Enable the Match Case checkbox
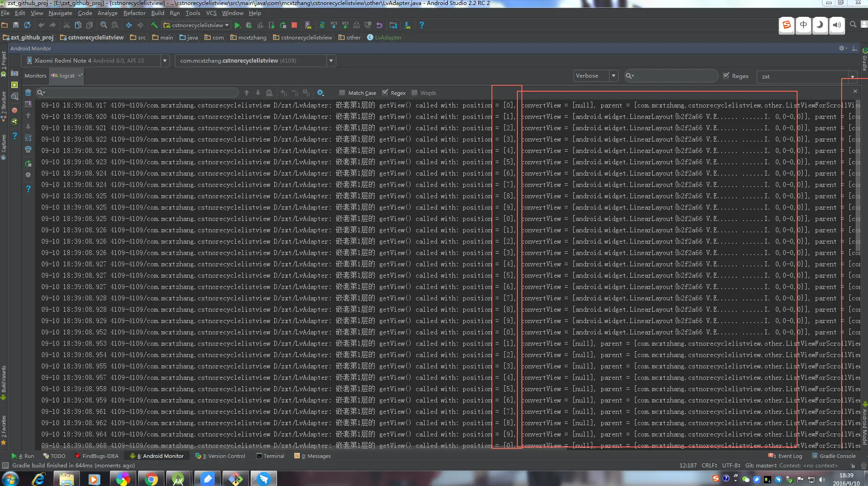 (342, 93)
